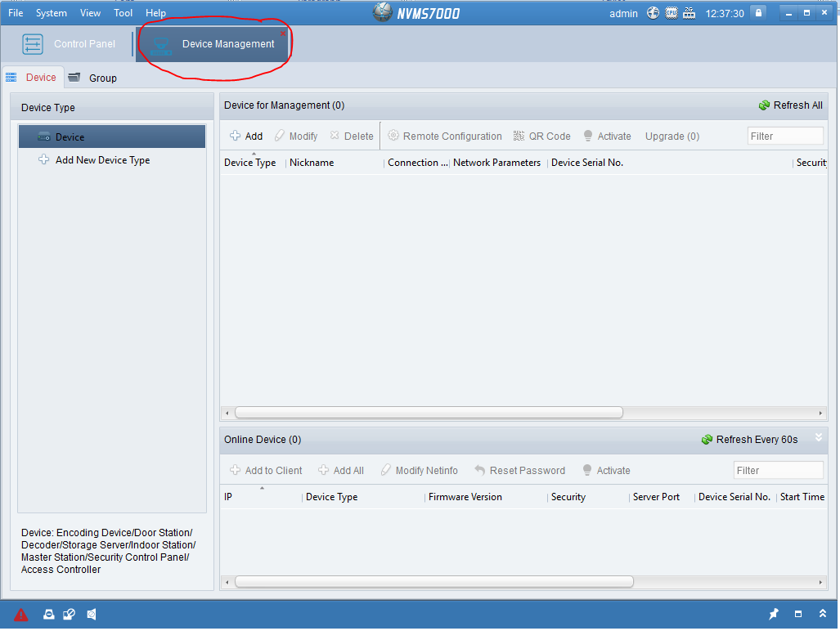Image resolution: width=840 pixels, height=631 pixels.
Task: Click the pin icon in bottom bar
Action: tap(774, 614)
